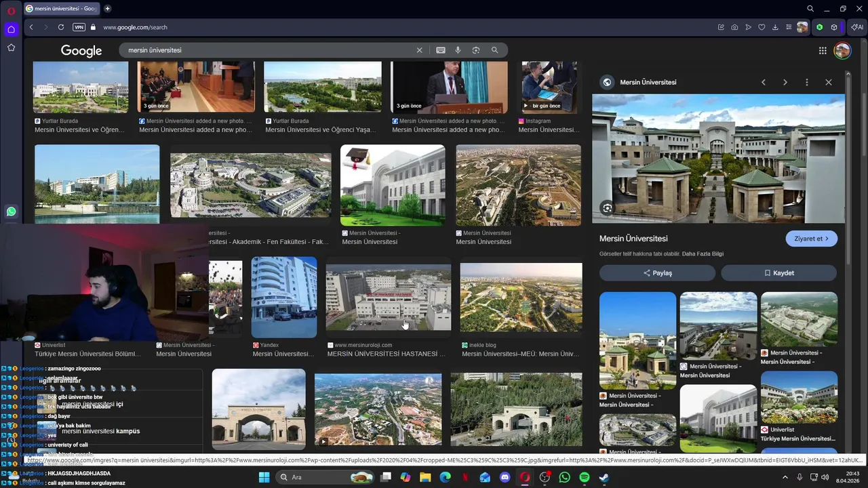Open the graduation cap building image

tap(393, 185)
